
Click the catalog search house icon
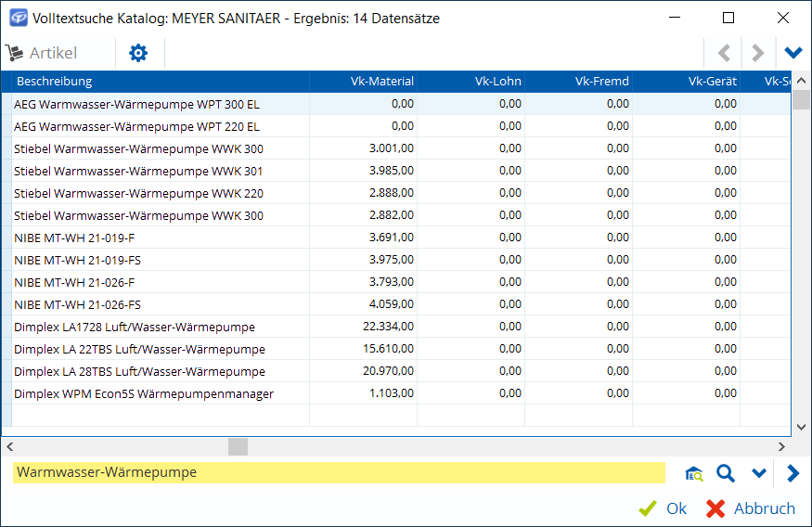point(694,473)
